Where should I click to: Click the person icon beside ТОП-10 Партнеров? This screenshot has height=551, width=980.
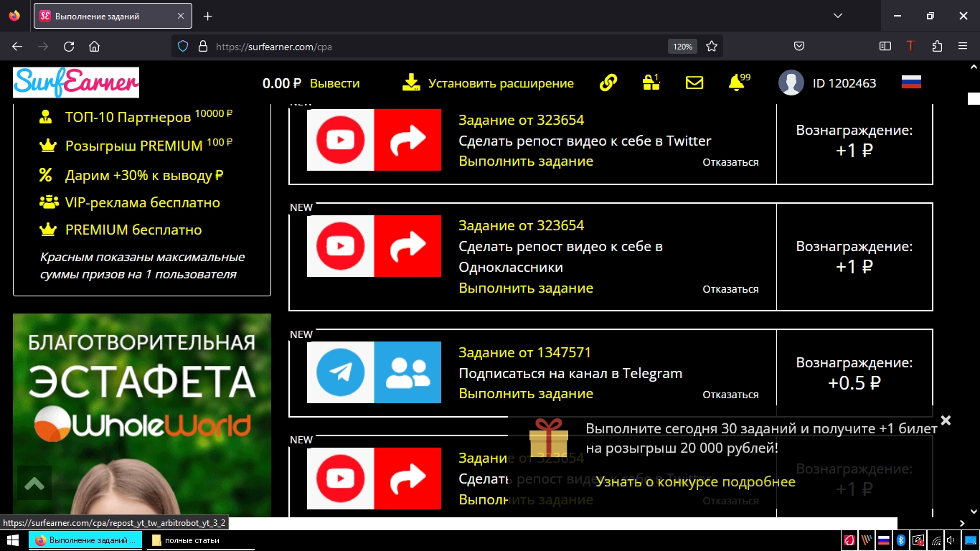tap(45, 116)
